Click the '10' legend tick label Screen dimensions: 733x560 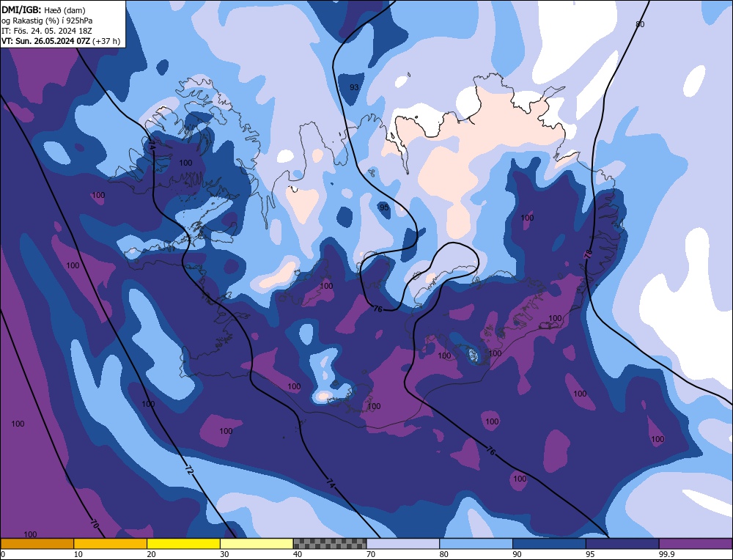pyautogui.click(x=78, y=554)
